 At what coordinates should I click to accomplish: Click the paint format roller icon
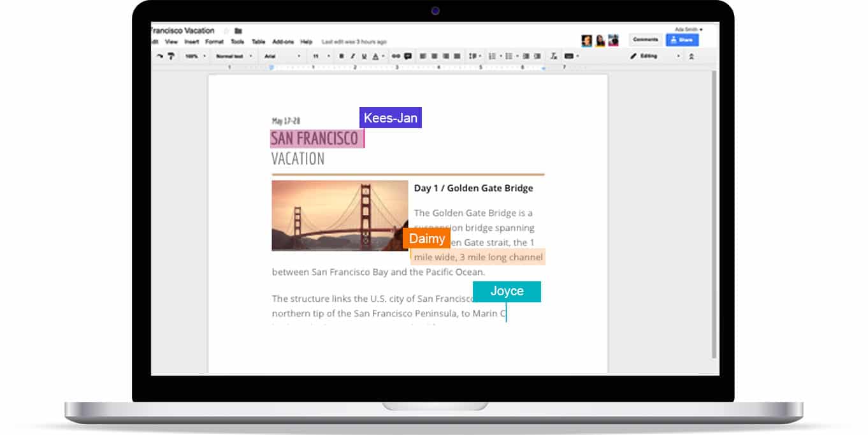click(171, 56)
